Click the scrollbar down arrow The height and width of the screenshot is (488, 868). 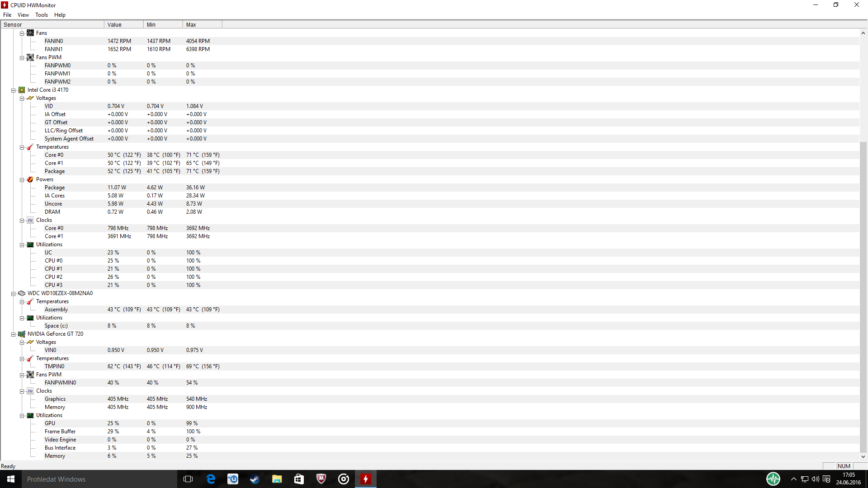863,456
